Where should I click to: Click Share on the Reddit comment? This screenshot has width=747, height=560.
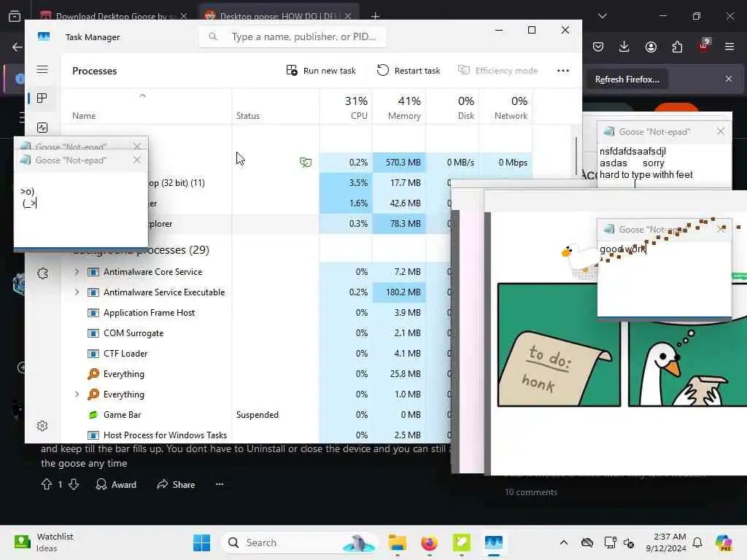[x=176, y=484]
